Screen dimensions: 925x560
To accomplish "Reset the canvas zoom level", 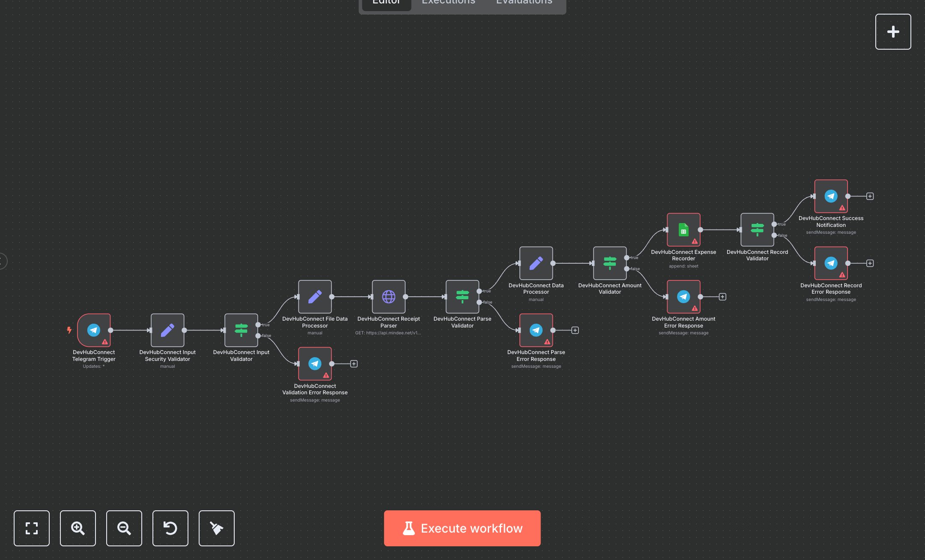I will (170, 528).
